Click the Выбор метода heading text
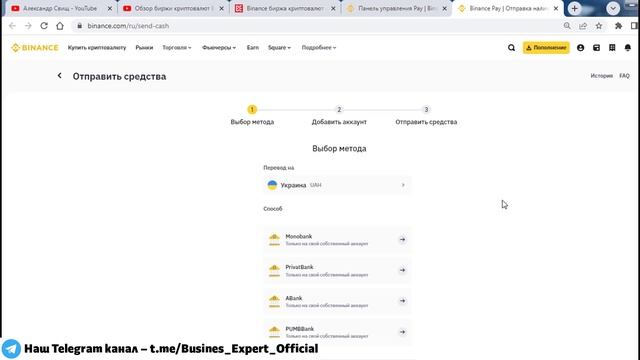 (339, 149)
